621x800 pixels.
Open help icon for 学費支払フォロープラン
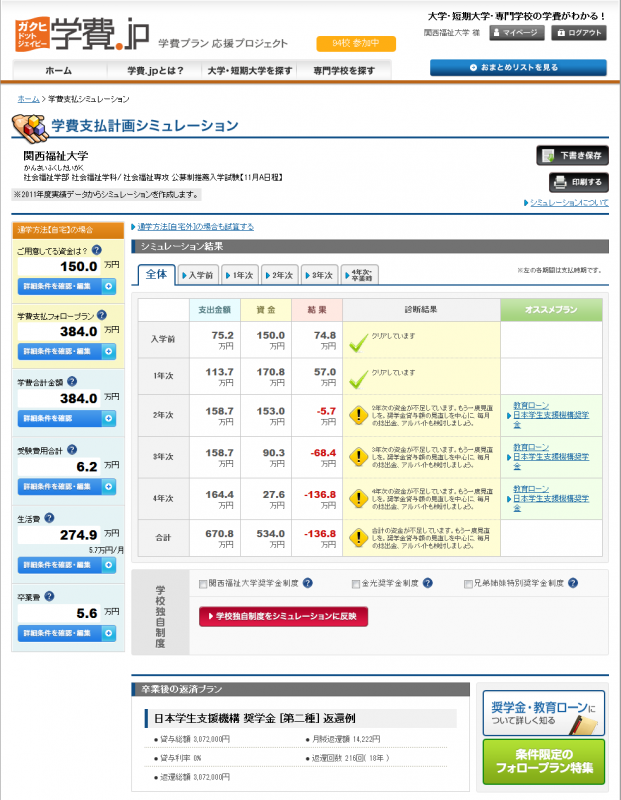[x=102, y=315]
